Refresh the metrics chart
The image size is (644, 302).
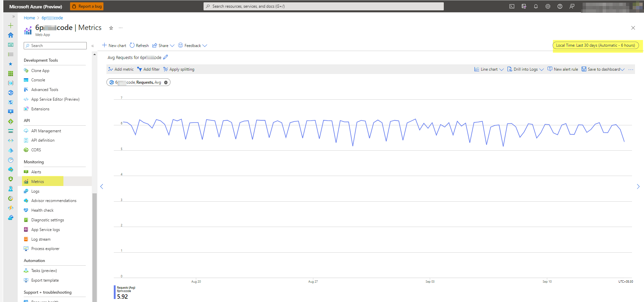pos(139,46)
